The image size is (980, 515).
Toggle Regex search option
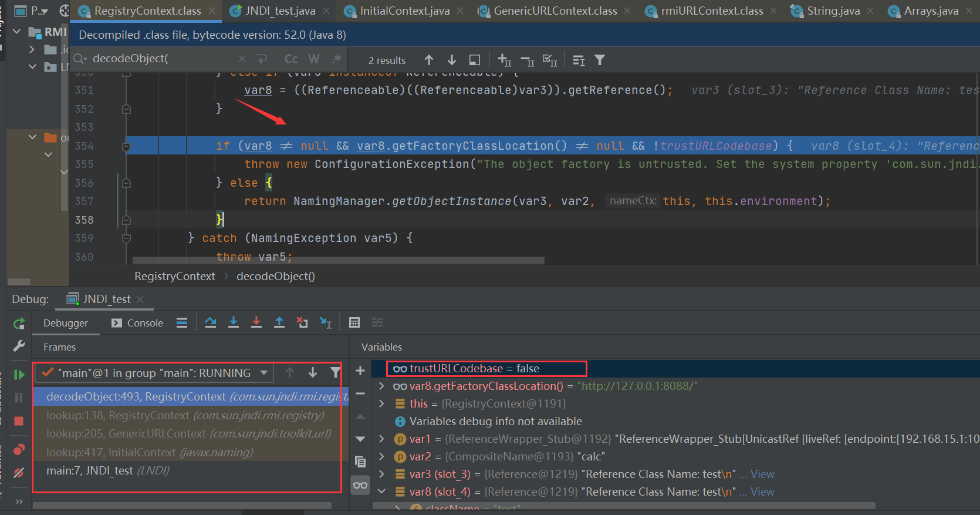tap(337, 59)
